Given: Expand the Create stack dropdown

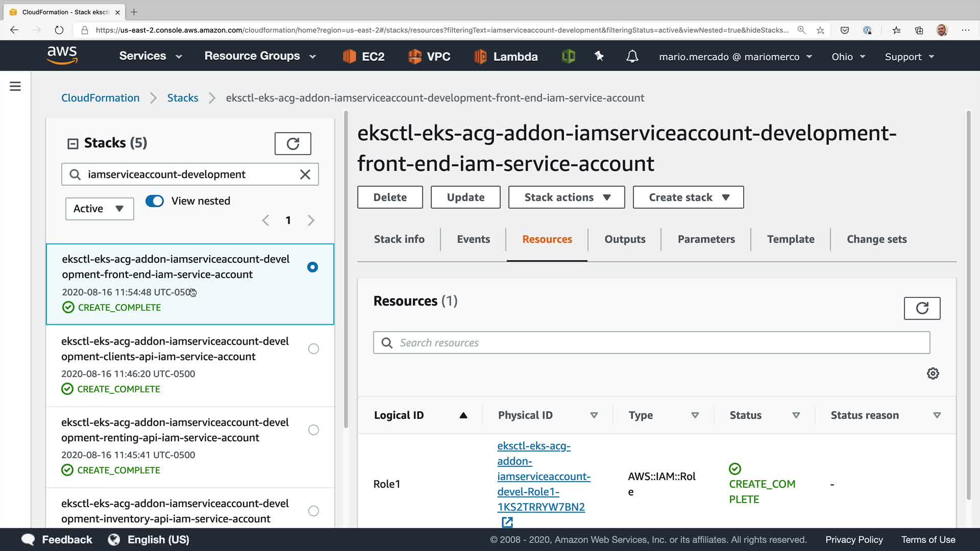Looking at the screenshot, I should 688,197.
